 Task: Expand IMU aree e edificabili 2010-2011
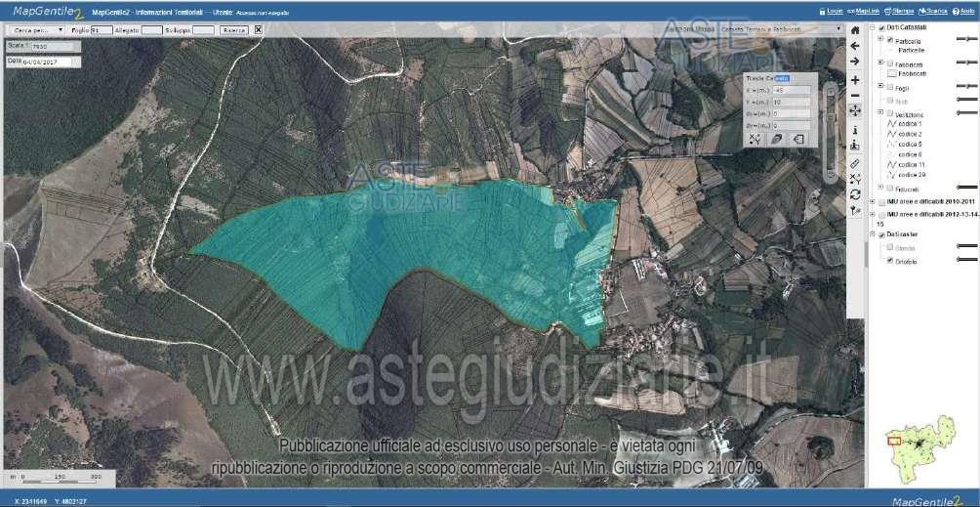tap(872, 202)
